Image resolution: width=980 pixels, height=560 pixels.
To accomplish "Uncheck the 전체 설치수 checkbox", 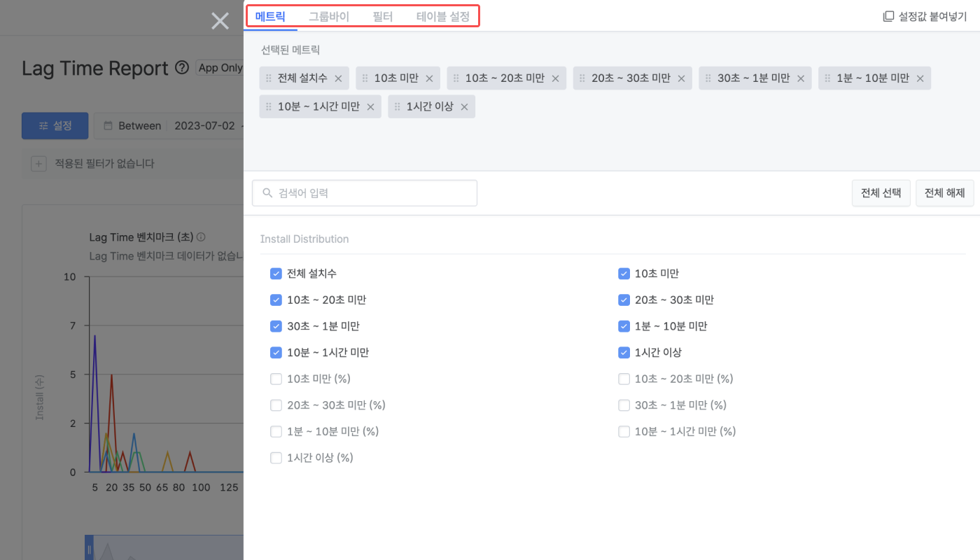I will coord(276,274).
